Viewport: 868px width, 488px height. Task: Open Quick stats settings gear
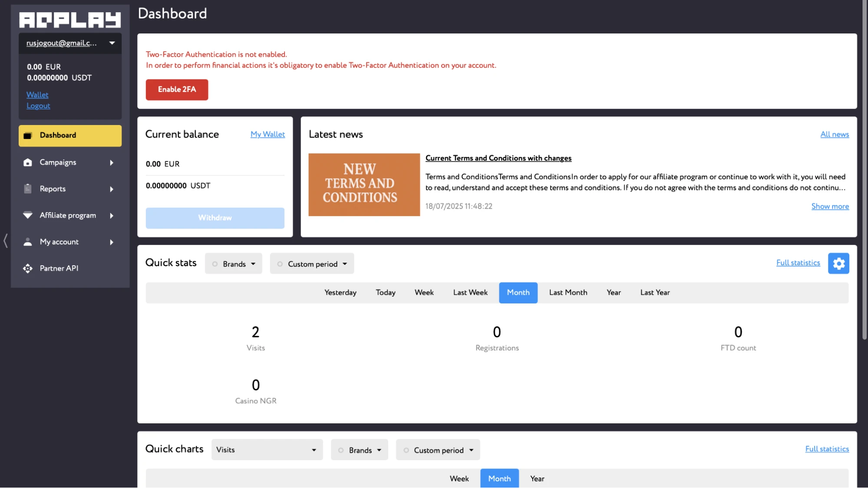point(838,264)
